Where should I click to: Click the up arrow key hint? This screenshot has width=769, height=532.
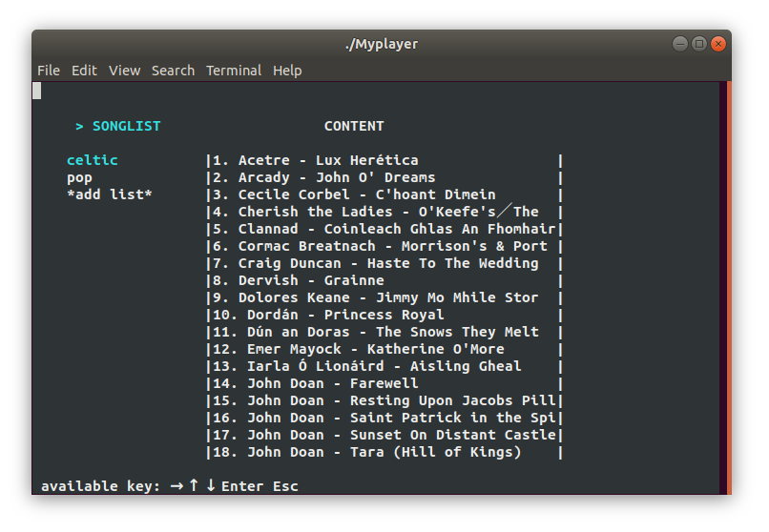click(194, 485)
